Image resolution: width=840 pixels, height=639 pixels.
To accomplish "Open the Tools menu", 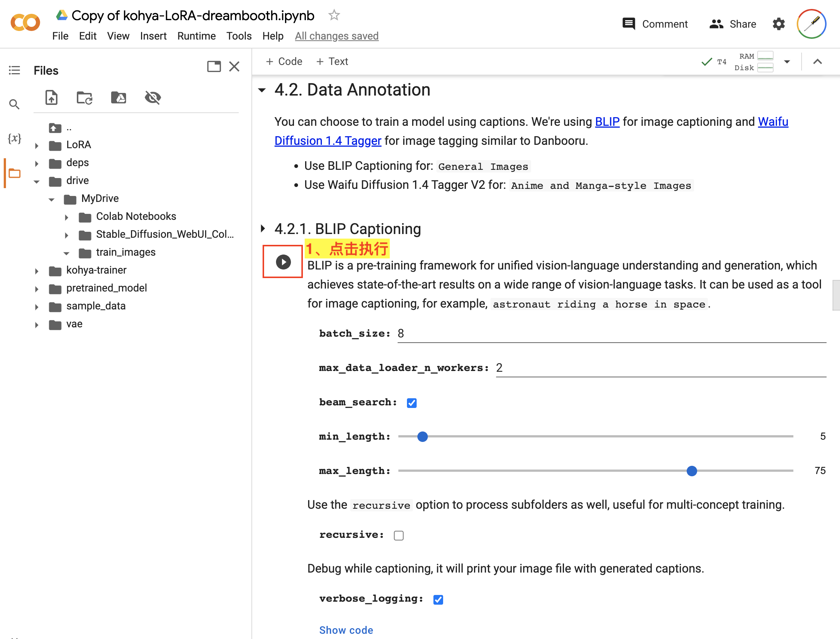I will 239,36.
